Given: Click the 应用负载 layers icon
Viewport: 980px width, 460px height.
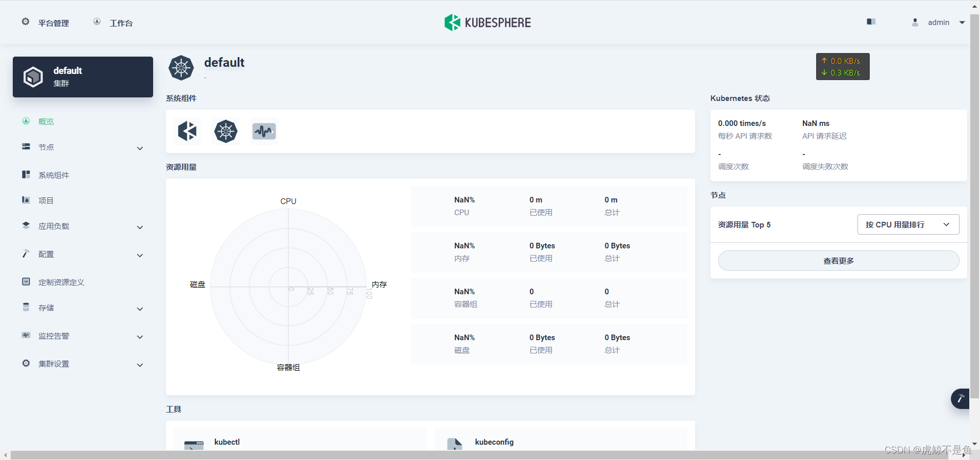Looking at the screenshot, I should (26, 225).
